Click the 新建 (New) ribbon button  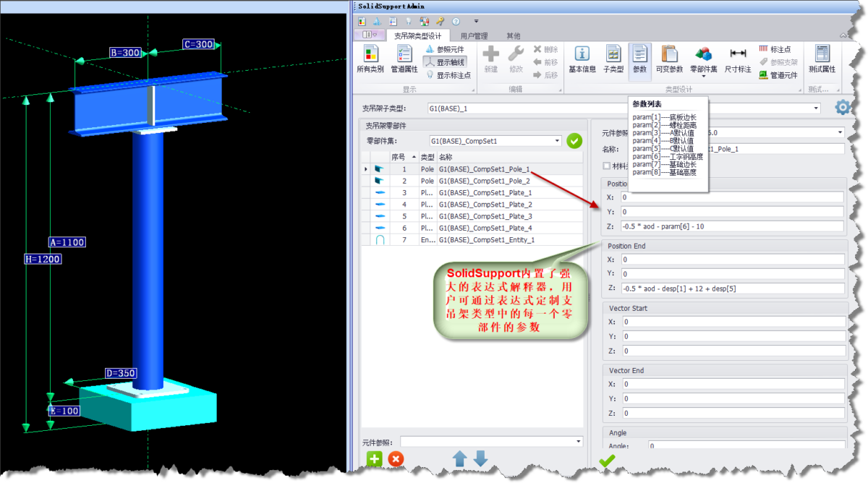pos(491,60)
